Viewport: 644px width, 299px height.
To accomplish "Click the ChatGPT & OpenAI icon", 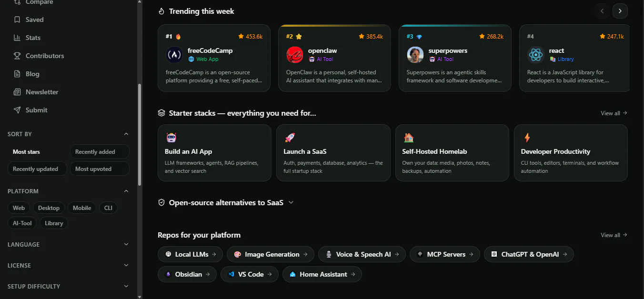I will (494, 254).
